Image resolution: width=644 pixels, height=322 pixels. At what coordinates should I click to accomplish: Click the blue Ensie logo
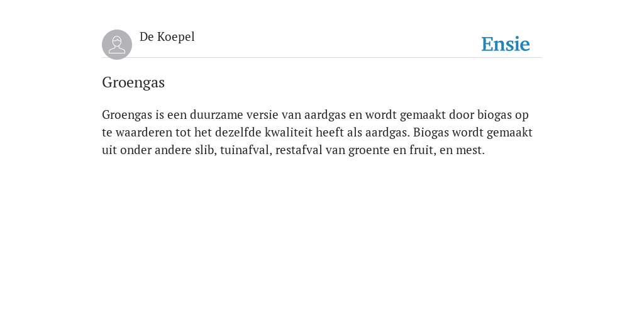[506, 44]
